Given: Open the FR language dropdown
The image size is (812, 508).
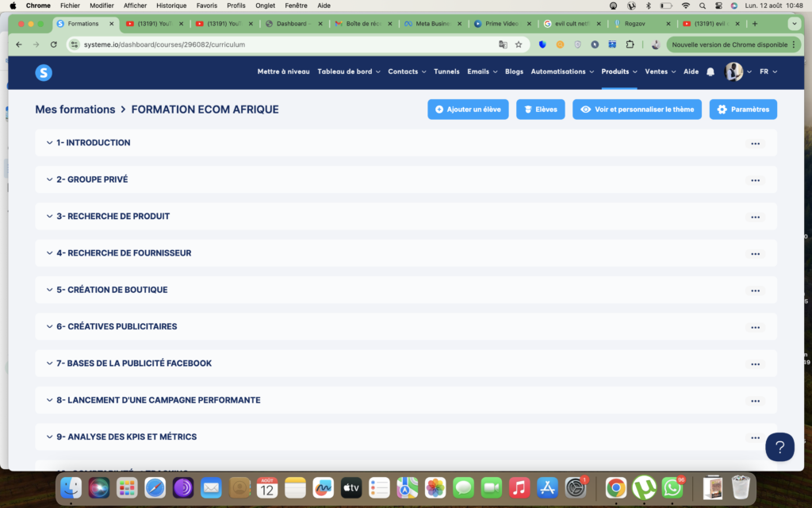Looking at the screenshot, I should click(768, 71).
